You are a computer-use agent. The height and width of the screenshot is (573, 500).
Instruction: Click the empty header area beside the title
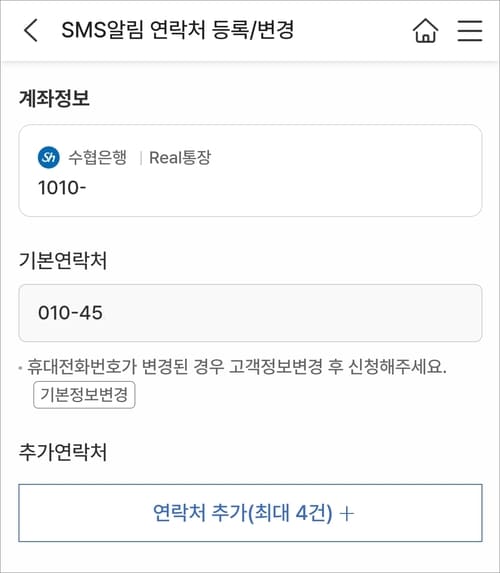coord(351,30)
